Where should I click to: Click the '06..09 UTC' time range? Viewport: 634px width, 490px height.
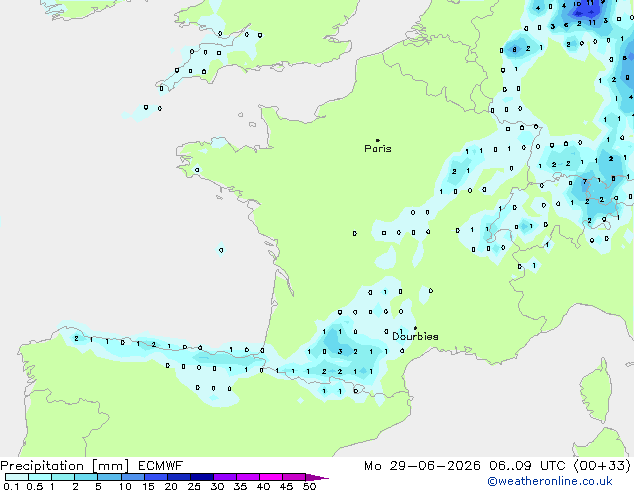click(527, 466)
